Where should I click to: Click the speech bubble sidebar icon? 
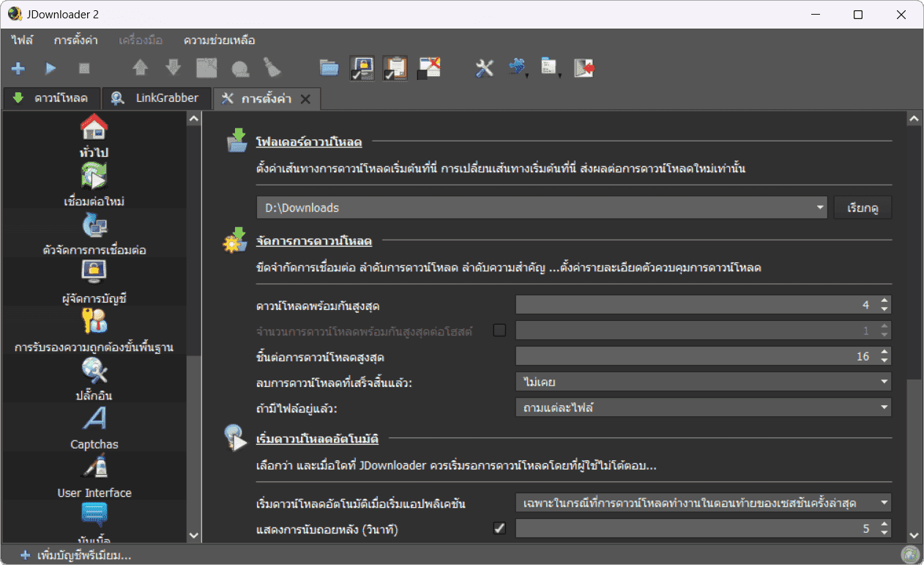(94, 514)
